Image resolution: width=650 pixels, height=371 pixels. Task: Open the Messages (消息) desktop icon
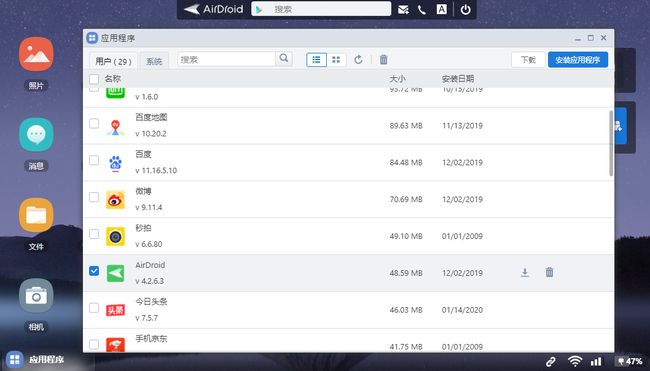(x=36, y=134)
